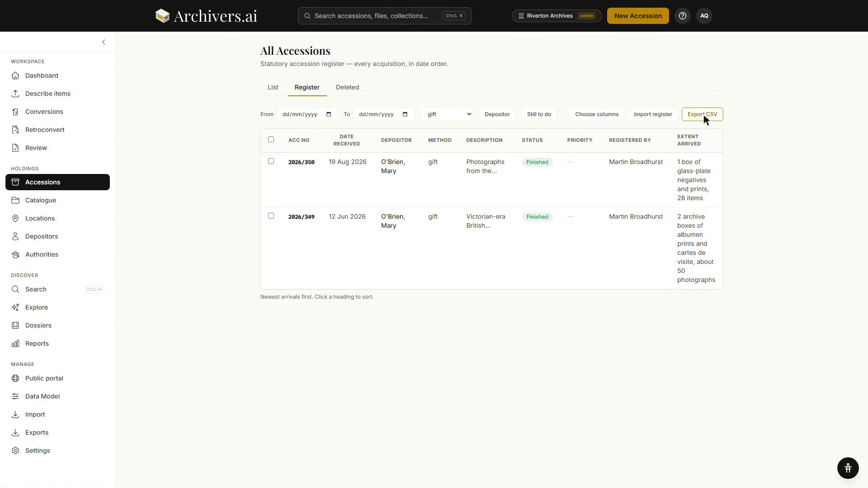Click the Search magnifier icon in sidebar
Image resolution: width=868 pixels, height=488 pixels.
[x=15, y=289]
